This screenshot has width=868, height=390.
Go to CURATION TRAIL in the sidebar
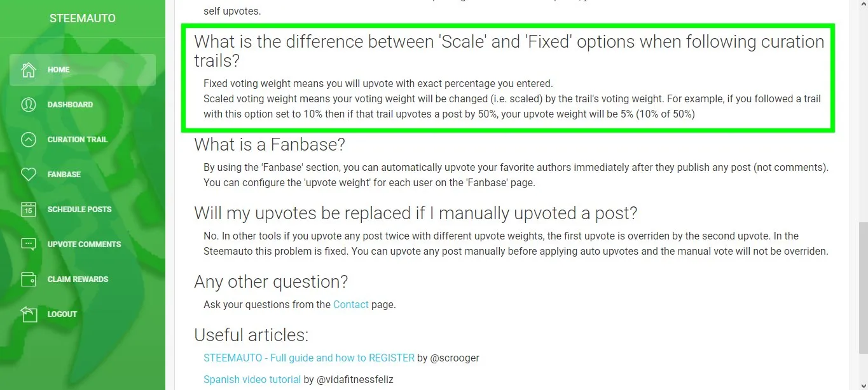[x=78, y=140]
